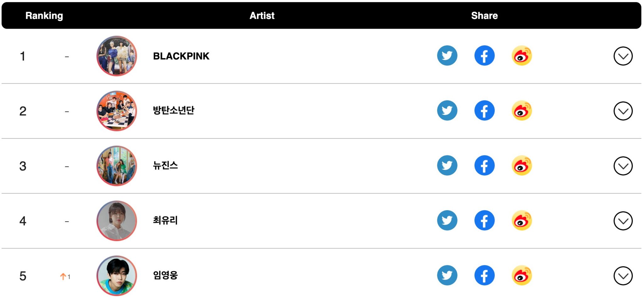The width and height of the screenshot is (644, 303).
Task: Share 임영웅 on Twitter
Action: [447, 275]
